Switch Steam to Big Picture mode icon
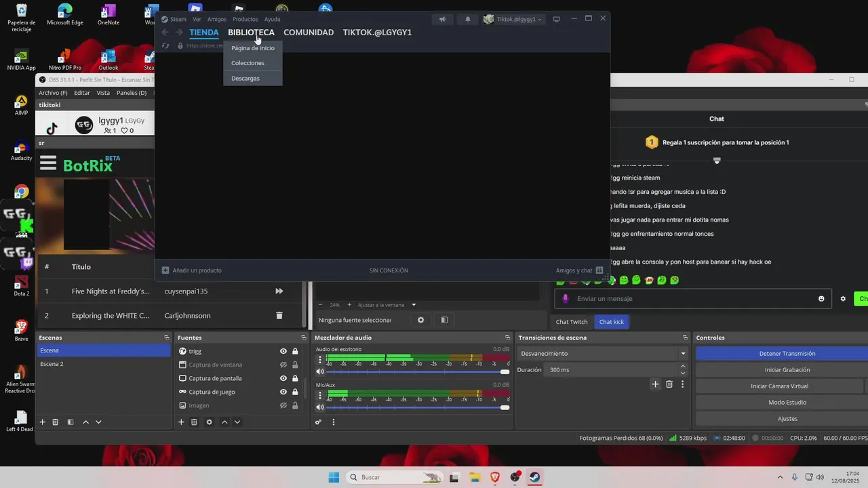The width and height of the screenshot is (868, 488). [x=556, y=19]
